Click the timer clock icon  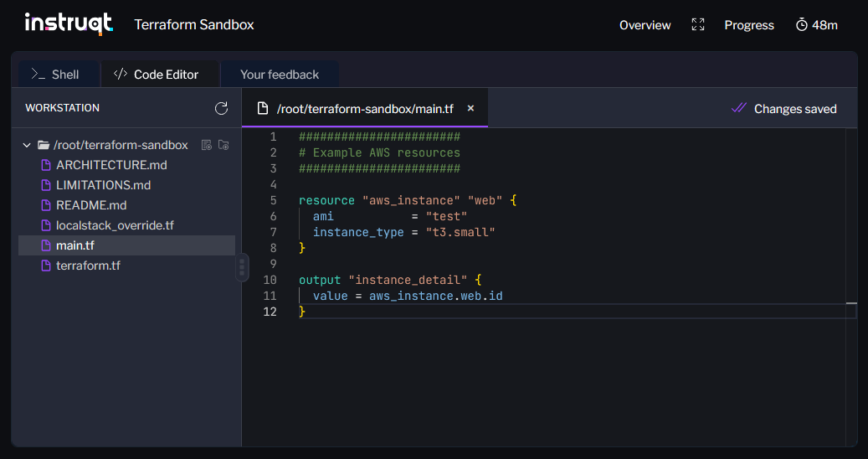pos(801,25)
